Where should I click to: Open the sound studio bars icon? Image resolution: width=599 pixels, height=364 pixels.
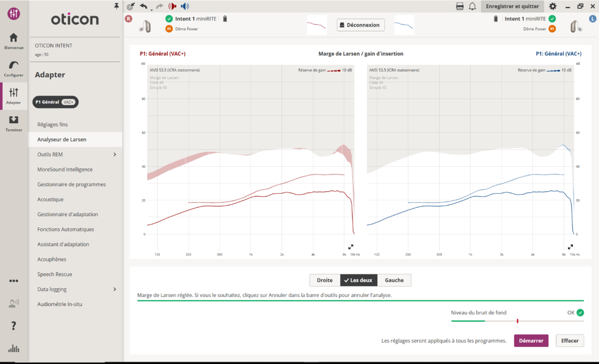pyautogui.click(x=13, y=349)
